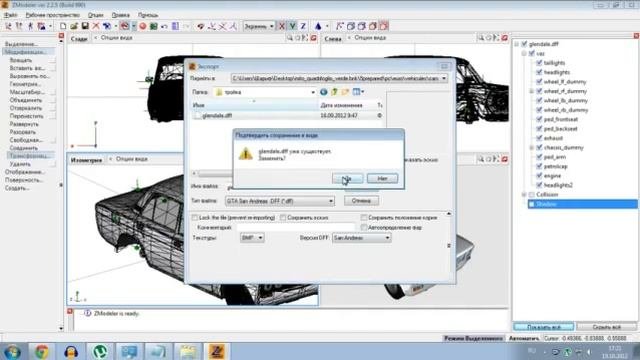Image resolution: width=640 pixels, height=360 pixels.
Task: Click the left command panel scroll-down arrow
Action: [x=61, y=328]
